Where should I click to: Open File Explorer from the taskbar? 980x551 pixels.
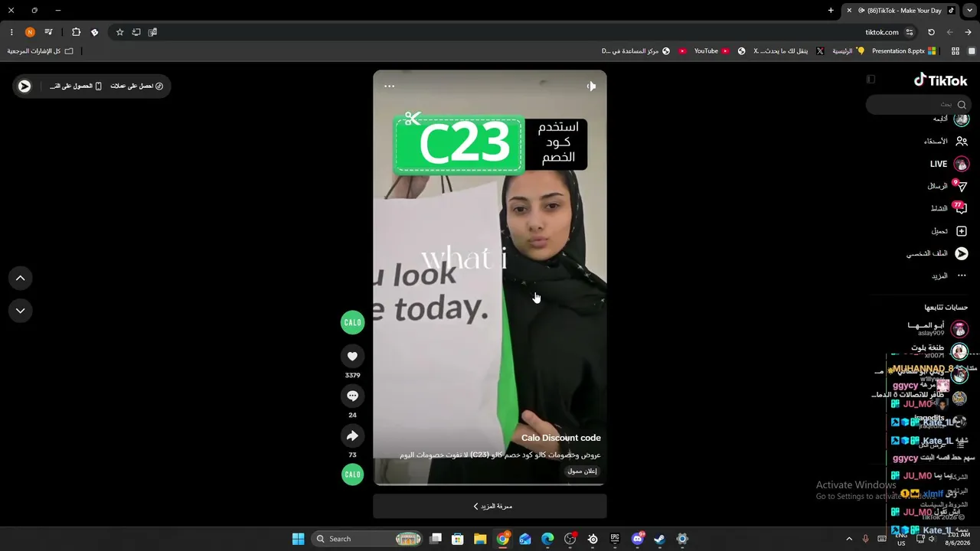(480, 539)
